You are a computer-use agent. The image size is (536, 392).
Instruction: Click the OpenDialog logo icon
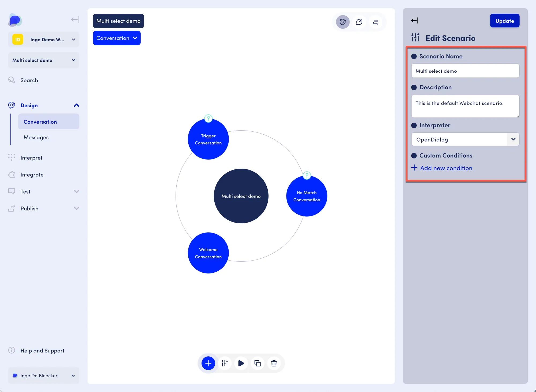tap(15, 20)
